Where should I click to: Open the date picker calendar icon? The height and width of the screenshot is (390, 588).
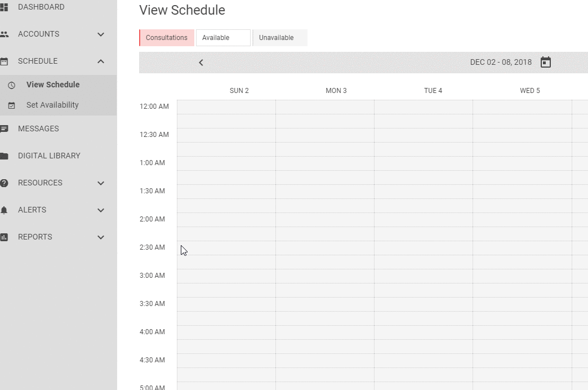[545, 62]
